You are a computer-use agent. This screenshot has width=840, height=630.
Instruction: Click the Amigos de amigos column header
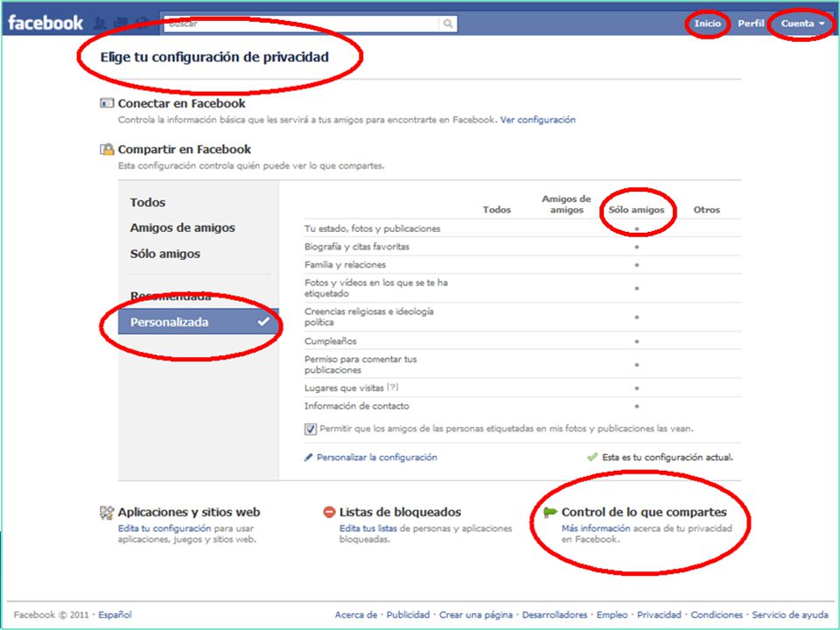point(566,204)
